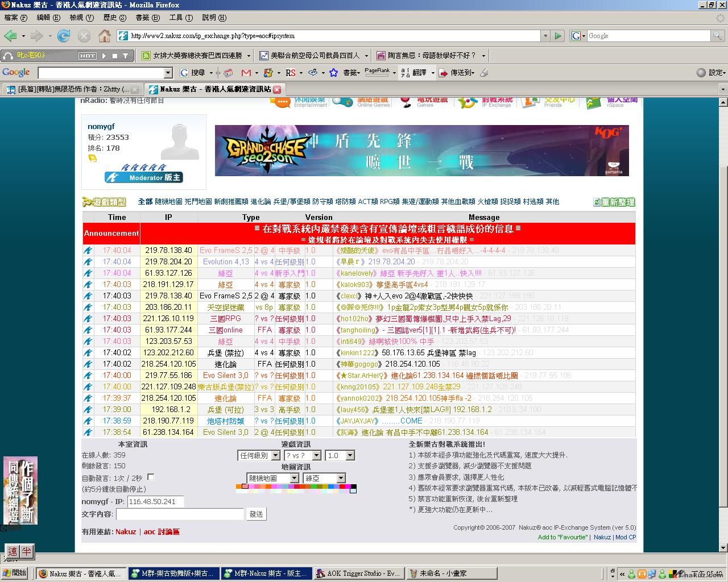Click the Add to Favourite link
Viewport: 728px width, 582px height.
(562, 537)
